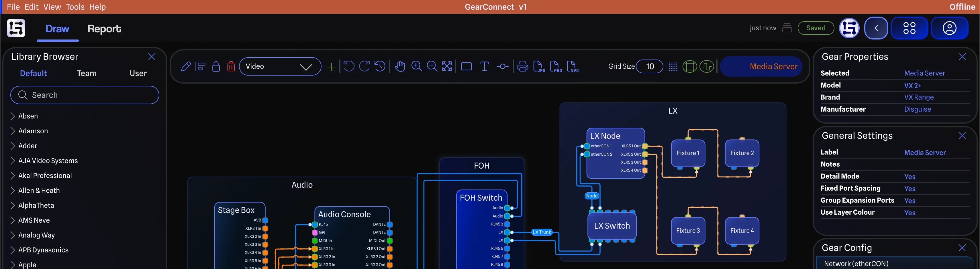Open the Tools menu
980x269 pixels.
point(75,7)
